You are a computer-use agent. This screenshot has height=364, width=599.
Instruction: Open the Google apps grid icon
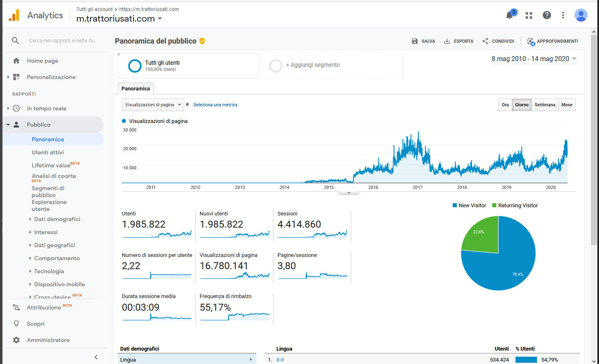[529, 15]
